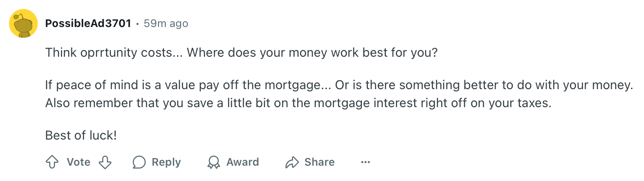Click the "59m ago" timestamp
The width and height of the screenshot is (644, 181).
click(x=166, y=23)
